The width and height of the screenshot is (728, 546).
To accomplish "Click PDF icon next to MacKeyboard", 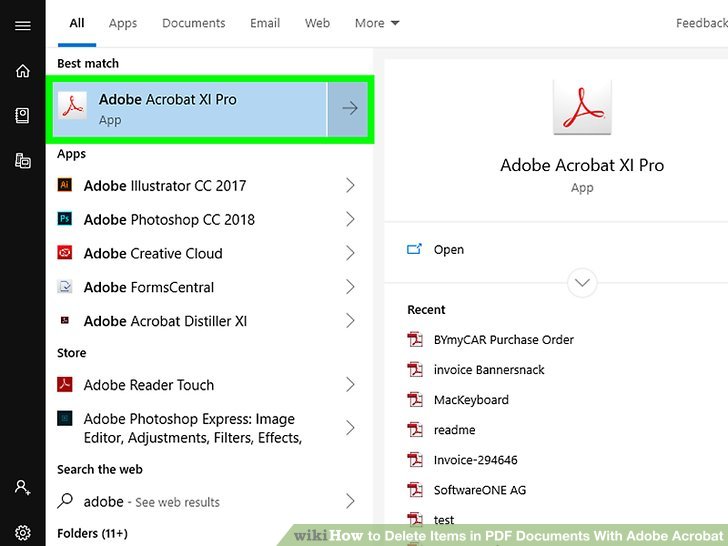I will click(415, 400).
